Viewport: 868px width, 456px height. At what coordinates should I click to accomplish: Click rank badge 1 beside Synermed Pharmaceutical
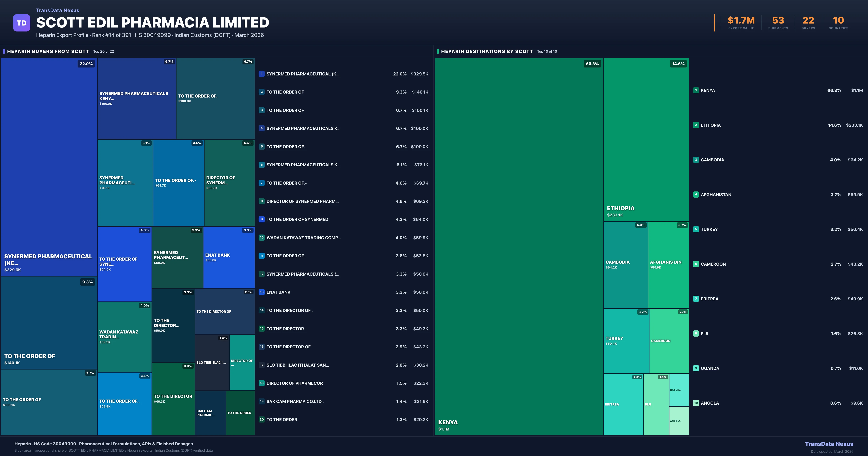261,74
